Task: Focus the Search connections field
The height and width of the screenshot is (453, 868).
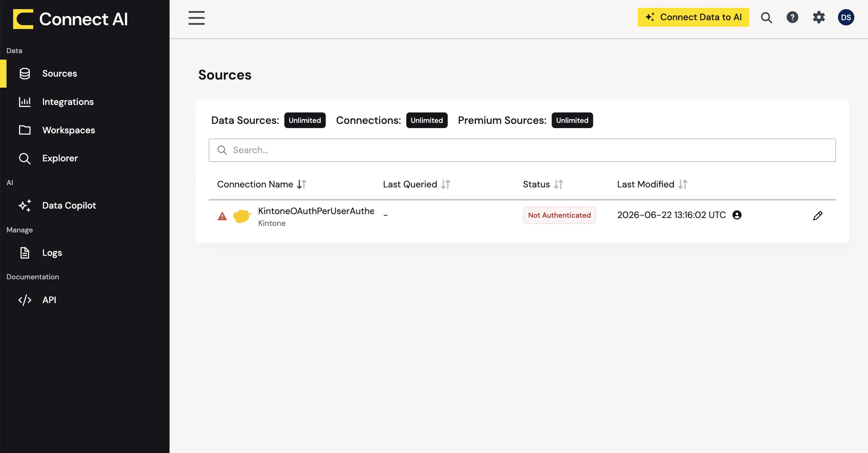Action: click(x=522, y=150)
